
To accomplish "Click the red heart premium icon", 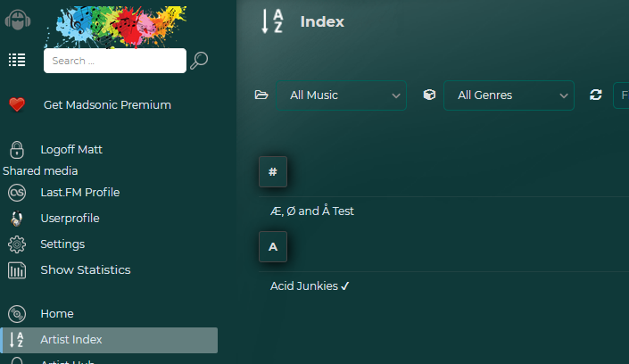I will point(17,104).
